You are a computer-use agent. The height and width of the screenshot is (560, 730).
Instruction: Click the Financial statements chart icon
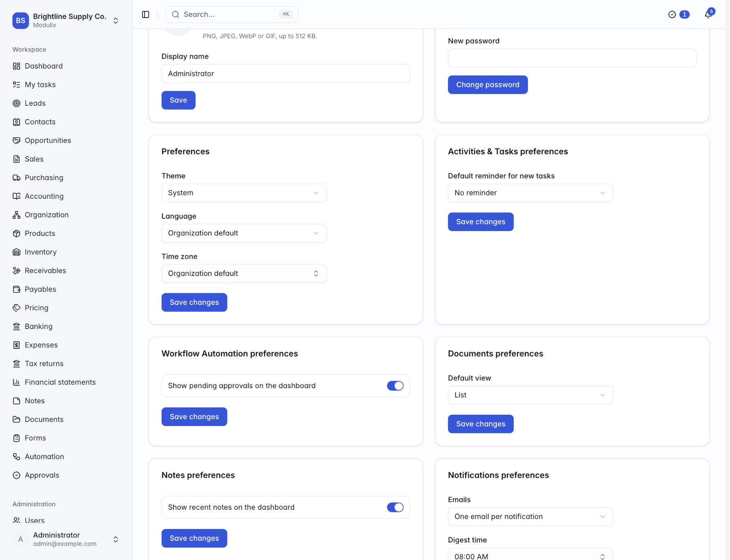[x=16, y=382]
